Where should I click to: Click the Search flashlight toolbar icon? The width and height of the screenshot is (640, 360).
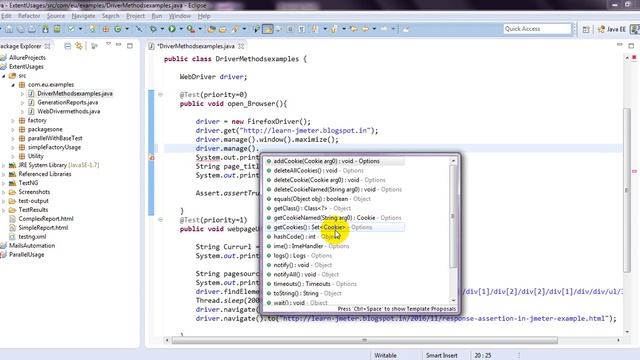(x=236, y=29)
